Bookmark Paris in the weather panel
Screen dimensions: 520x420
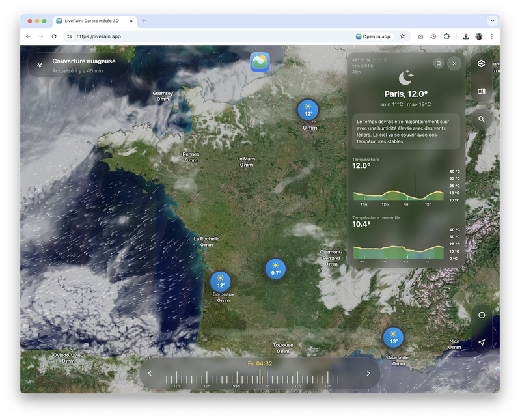[x=439, y=64]
